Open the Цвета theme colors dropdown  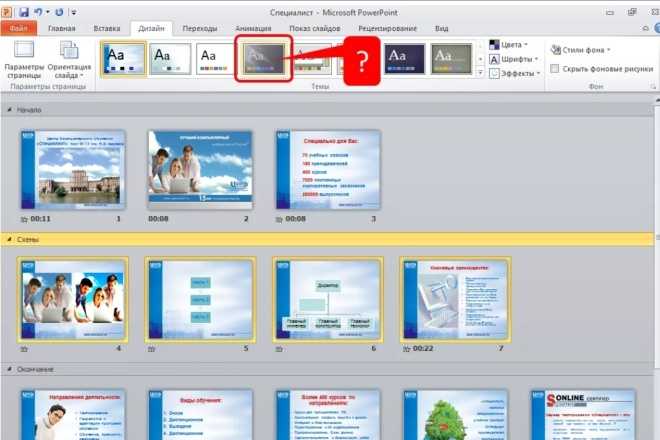pyautogui.click(x=508, y=45)
